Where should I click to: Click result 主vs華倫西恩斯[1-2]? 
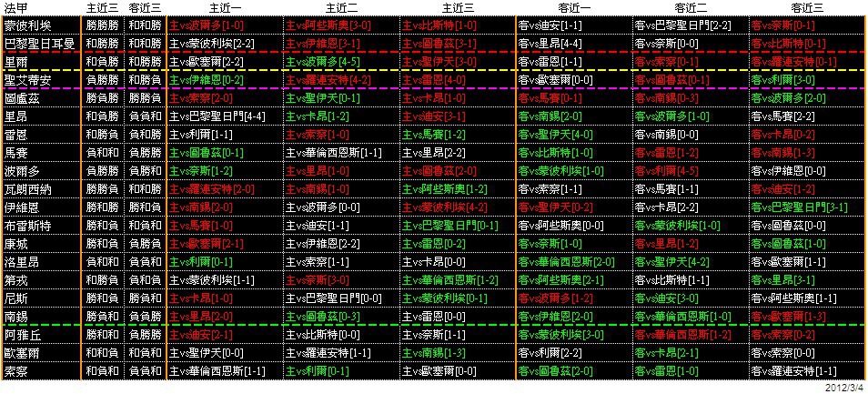(x=450, y=281)
